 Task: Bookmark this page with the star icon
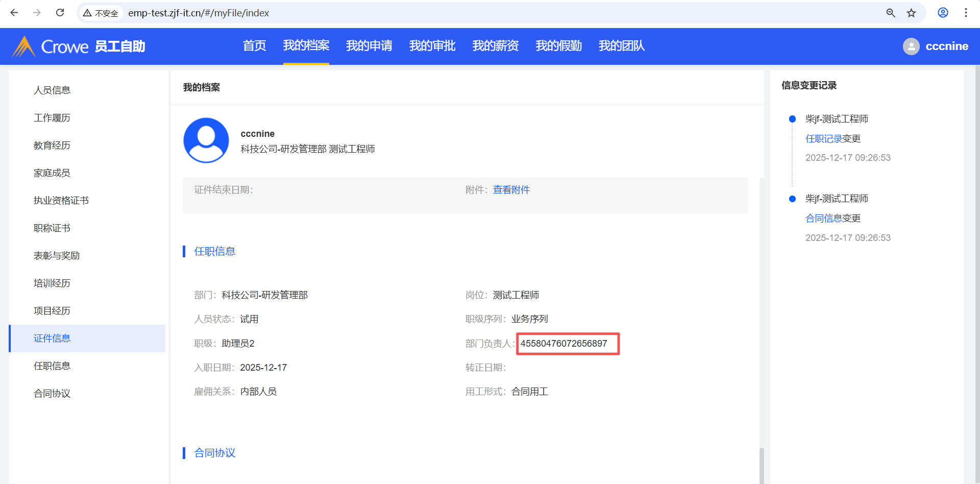(x=912, y=13)
